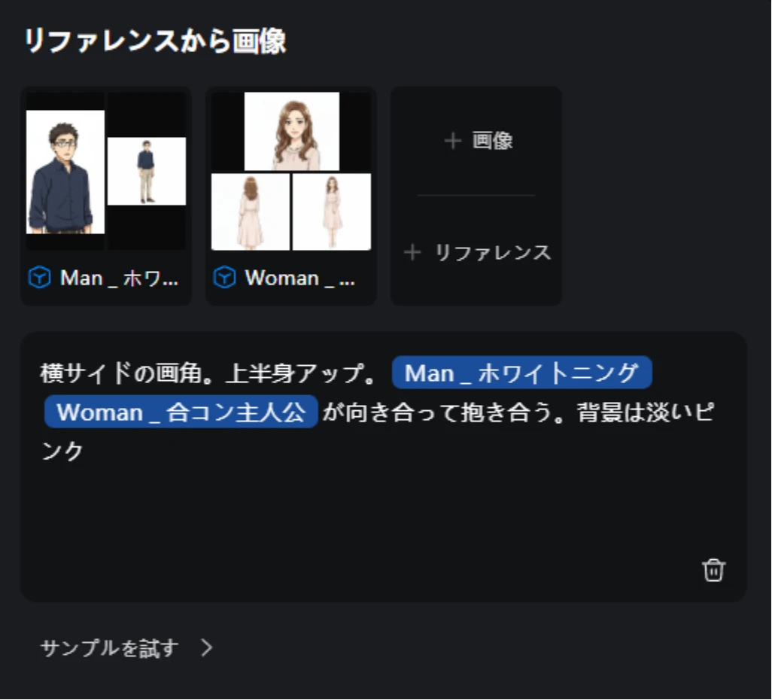The height and width of the screenshot is (700, 772).
Task: Click the Man _ ホワ... reference name label
Action: click(119, 278)
